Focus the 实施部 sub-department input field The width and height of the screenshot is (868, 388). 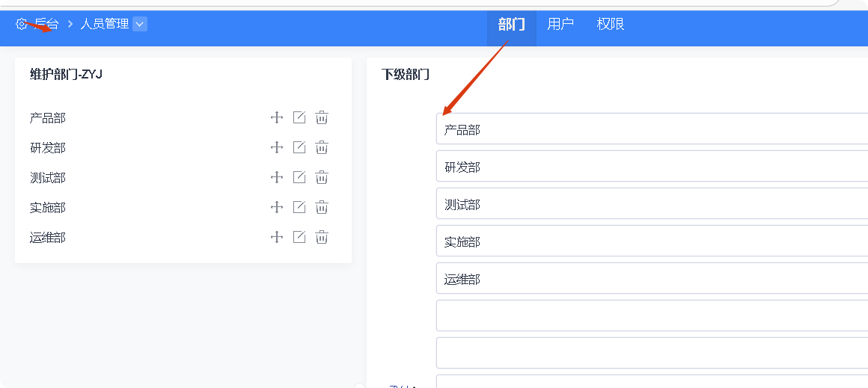(652, 241)
